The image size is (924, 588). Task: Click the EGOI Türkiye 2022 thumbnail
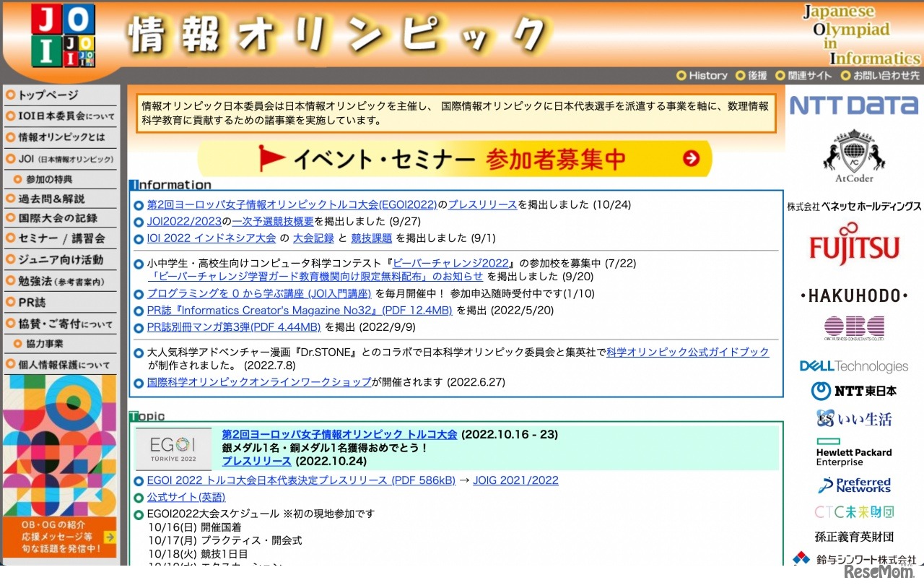[x=173, y=449]
